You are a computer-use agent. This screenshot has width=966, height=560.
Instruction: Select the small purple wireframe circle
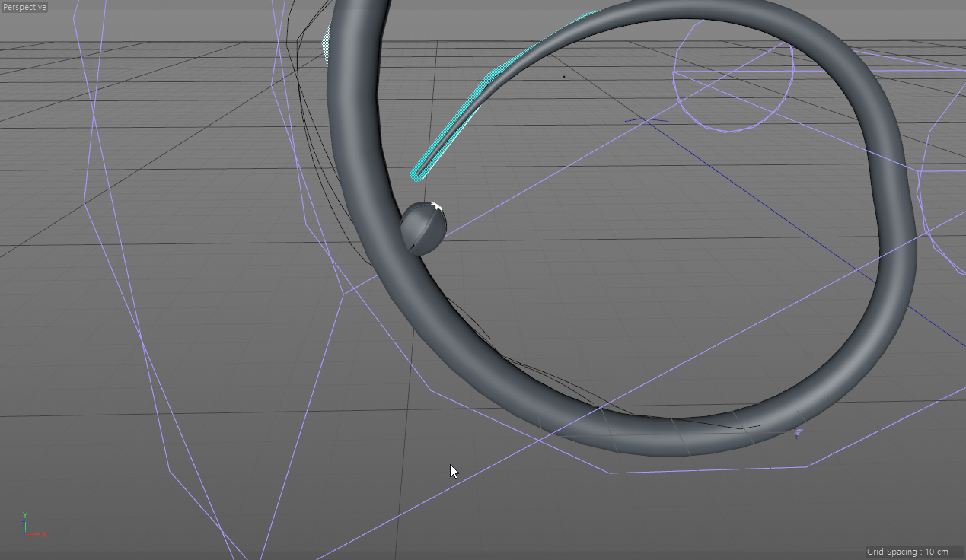tap(733, 76)
